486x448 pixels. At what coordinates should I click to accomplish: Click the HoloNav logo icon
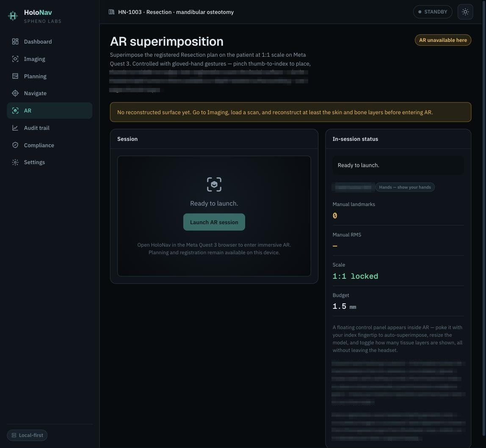click(13, 16)
